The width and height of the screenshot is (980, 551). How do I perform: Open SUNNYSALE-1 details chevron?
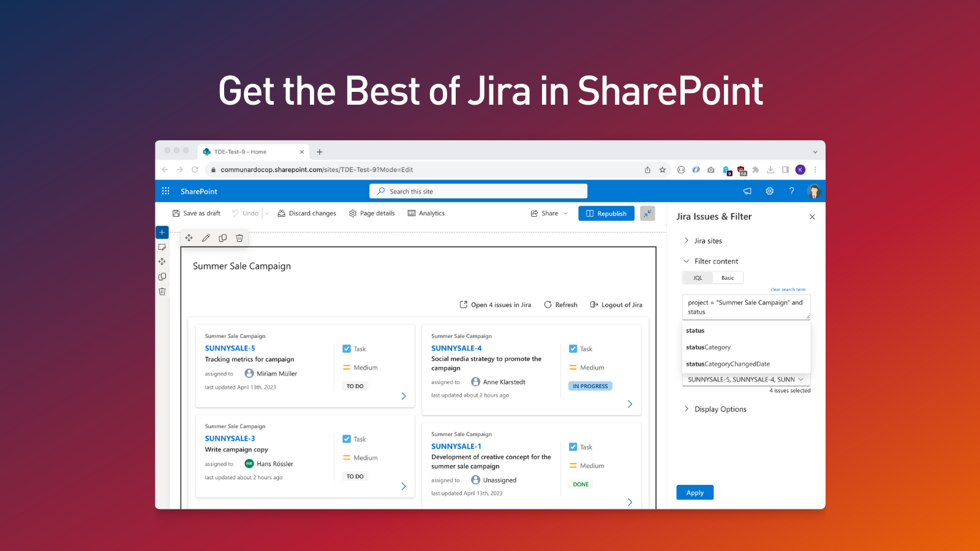pos(630,502)
